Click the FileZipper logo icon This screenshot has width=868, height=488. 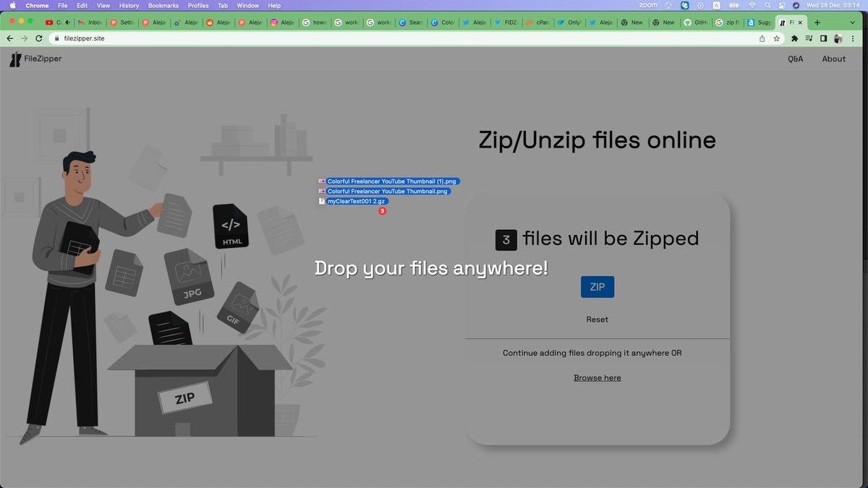(x=15, y=59)
